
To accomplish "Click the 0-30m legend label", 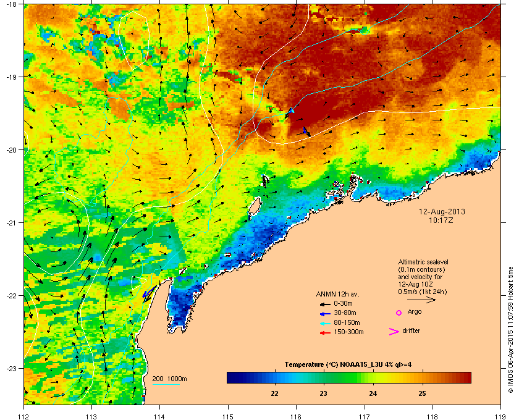I will [343, 303].
